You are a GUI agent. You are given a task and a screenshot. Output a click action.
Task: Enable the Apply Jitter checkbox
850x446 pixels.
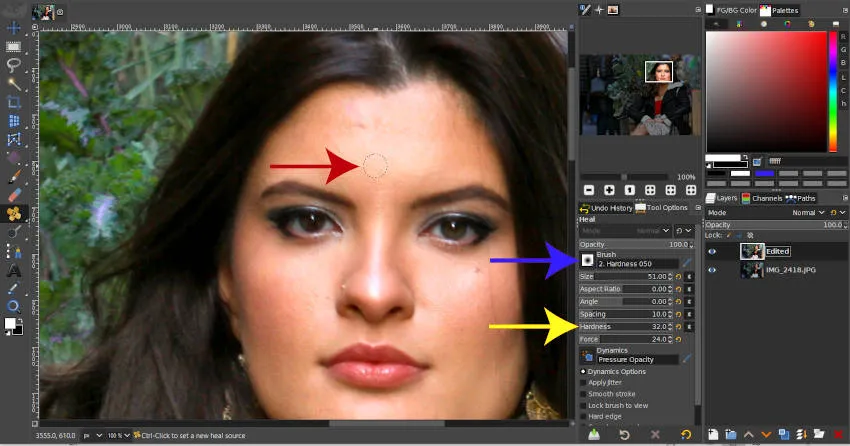[x=584, y=382]
